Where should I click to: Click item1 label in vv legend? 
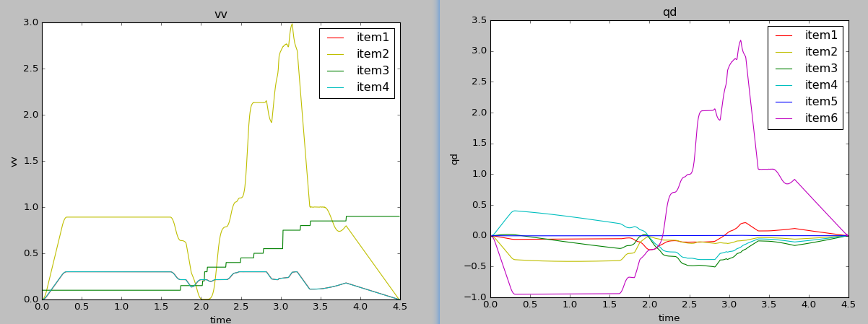373,38
